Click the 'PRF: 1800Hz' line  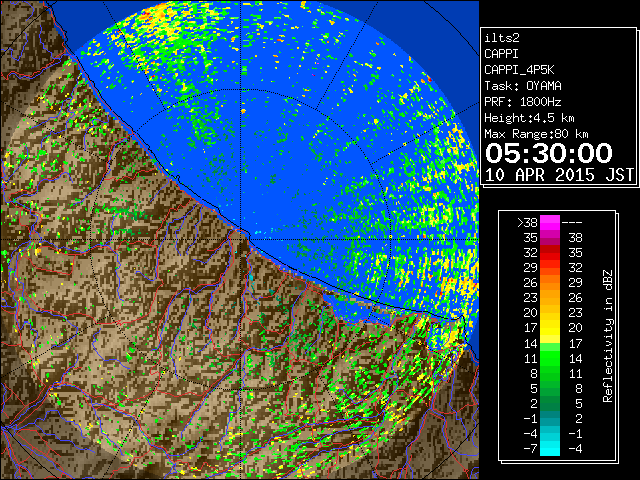(x=523, y=102)
